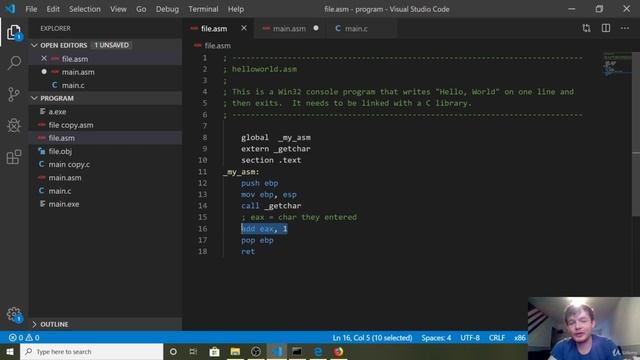Open the View menu
640x360 pixels.
click(118, 9)
